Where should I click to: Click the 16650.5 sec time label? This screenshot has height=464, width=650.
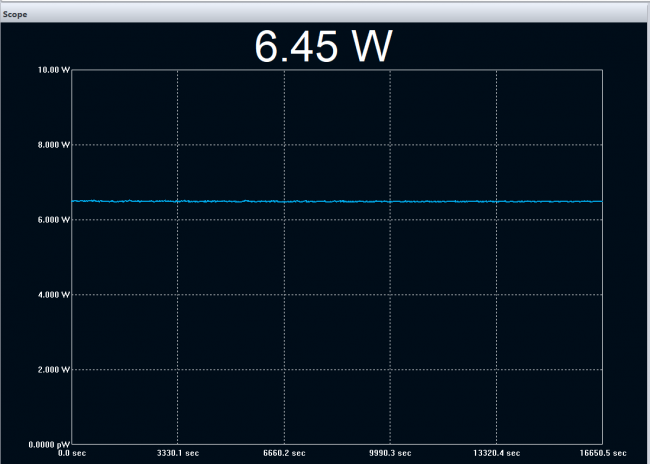coord(603,453)
